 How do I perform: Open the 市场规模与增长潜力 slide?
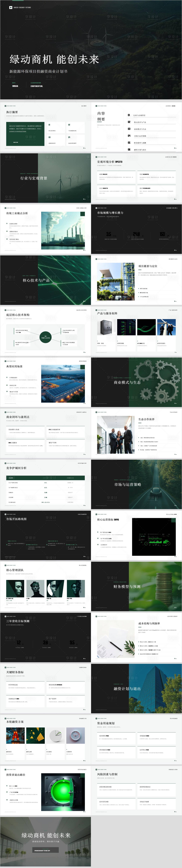(x=136, y=229)
